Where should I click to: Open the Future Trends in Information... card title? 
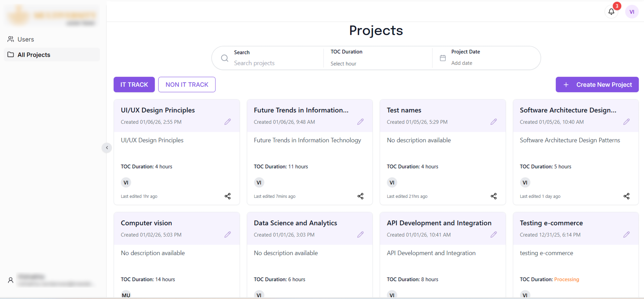pyautogui.click(x=301, y=110)
